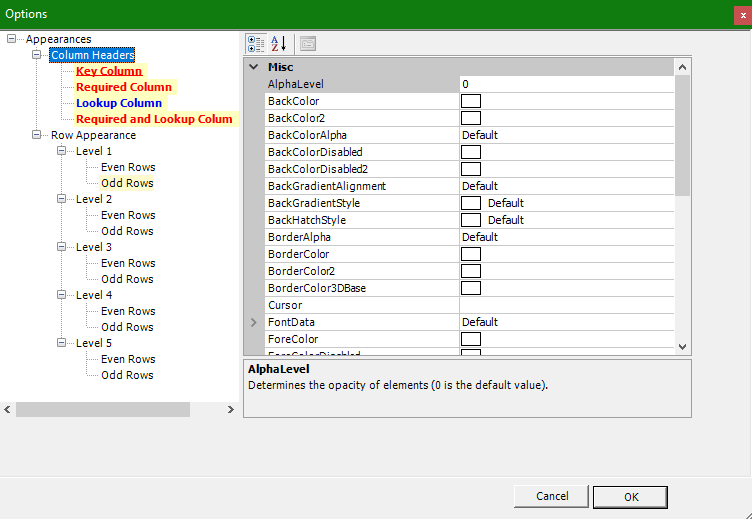Screen dimensions: 752x519
Task: Select the Key Column tree item
Action: (109, 71)
